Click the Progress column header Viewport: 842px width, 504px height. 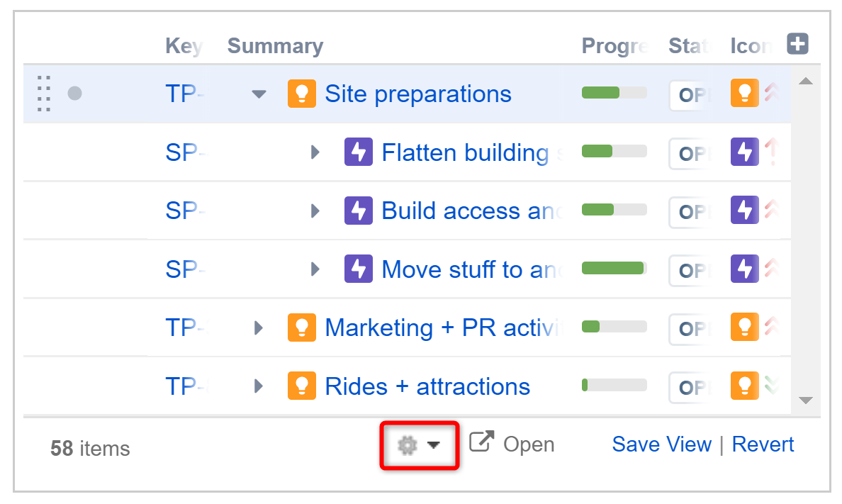(614, 45)
